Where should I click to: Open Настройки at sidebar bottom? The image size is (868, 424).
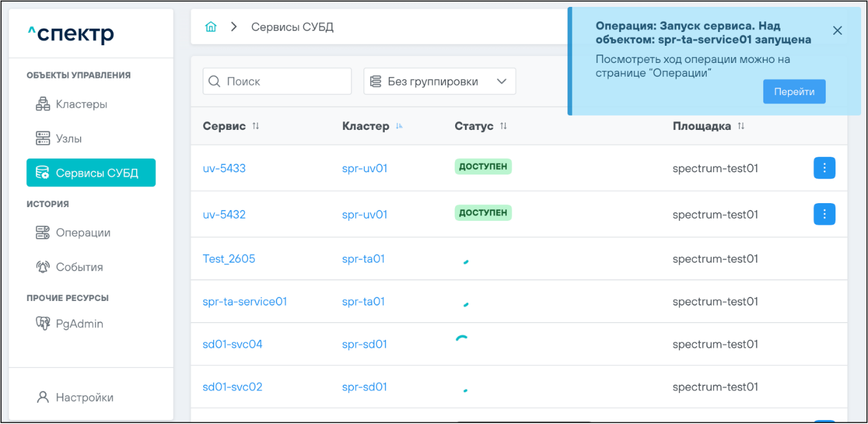pos(84,397)
